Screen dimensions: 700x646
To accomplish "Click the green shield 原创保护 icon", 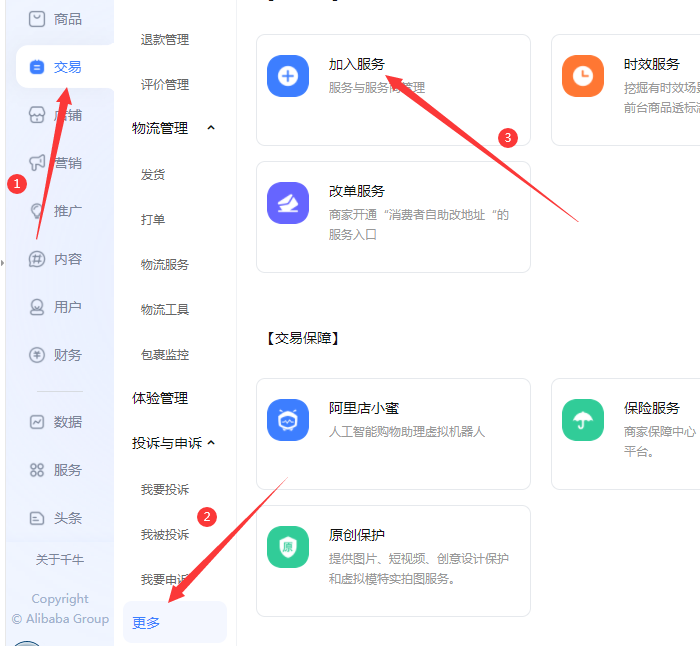I will click(288, 547).
